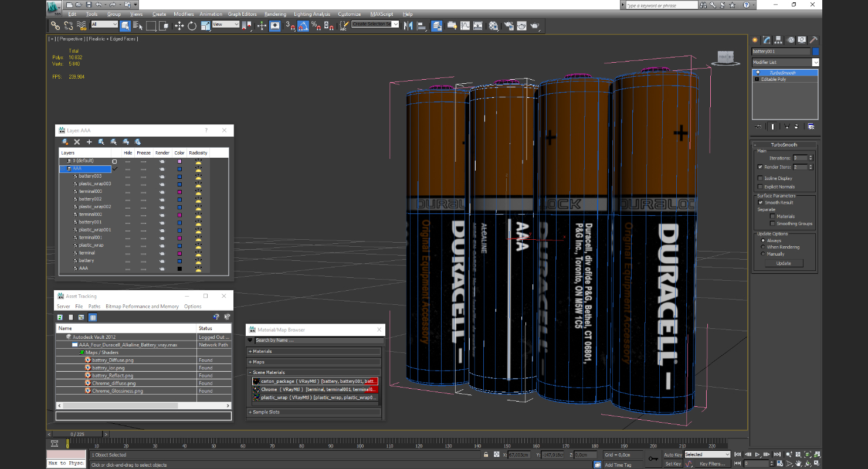The image size is (868, 469).
Task: Click the Align tool icon
Action: tap(422, 26)
